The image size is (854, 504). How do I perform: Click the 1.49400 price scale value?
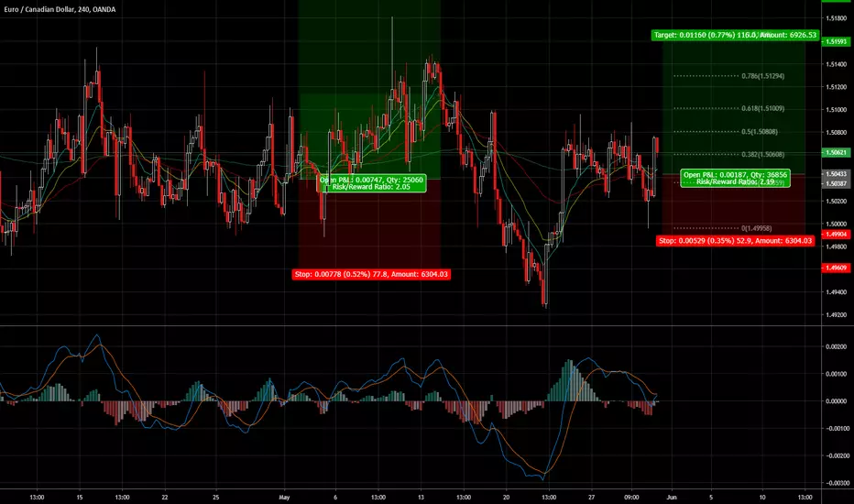(836, 292)
